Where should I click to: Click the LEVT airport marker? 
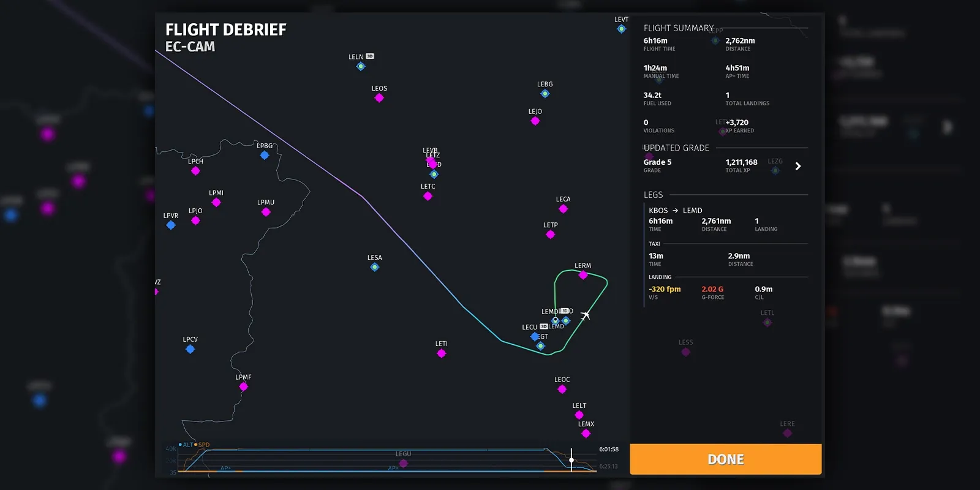622,29
